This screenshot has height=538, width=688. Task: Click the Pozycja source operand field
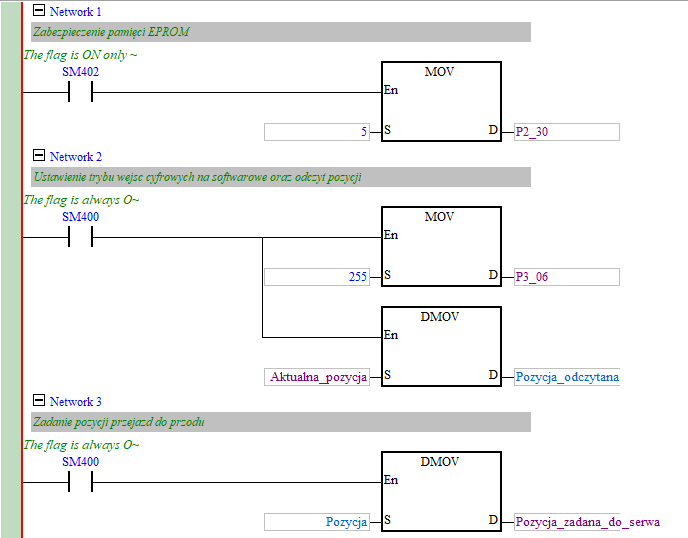[316, 521]
